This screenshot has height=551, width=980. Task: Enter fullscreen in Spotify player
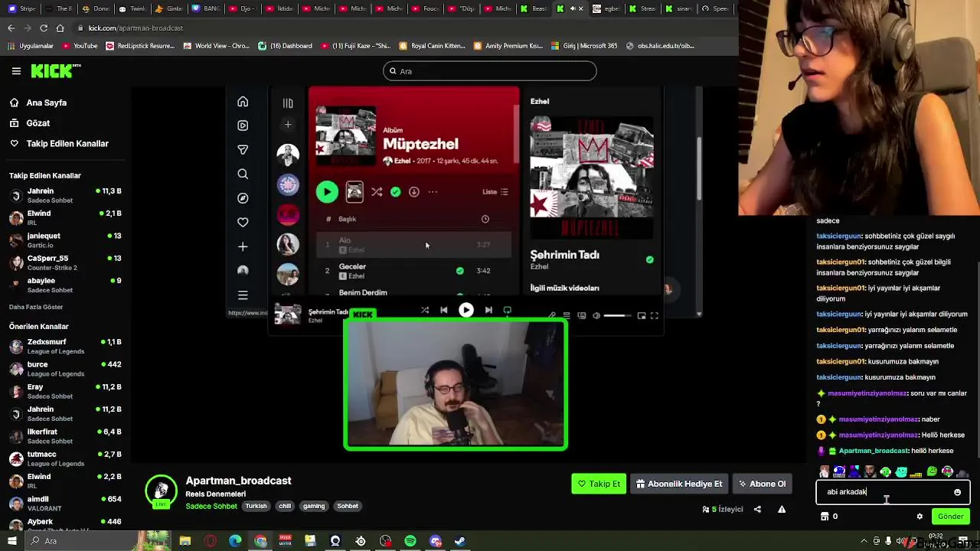pos(655,315)
